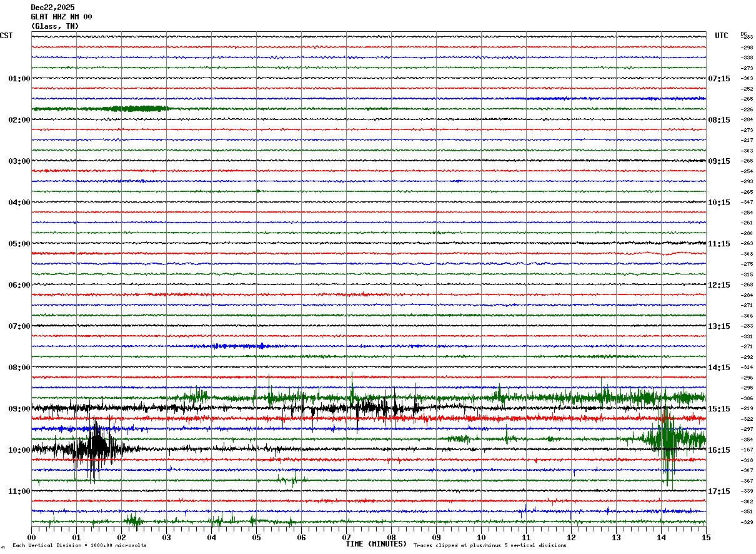Click minute tick label 01 on the axis
The height and width of the screenshot is (554, 756).
pyautogui.click(x=76, y=537)
